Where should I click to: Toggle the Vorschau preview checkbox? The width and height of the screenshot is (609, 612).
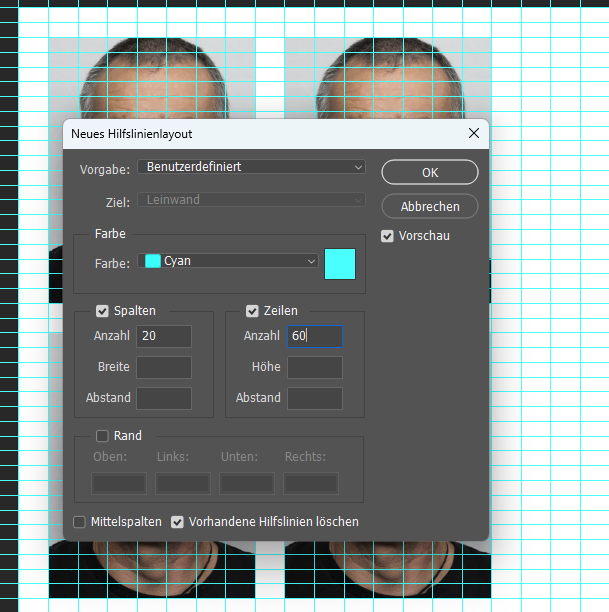pyautogui.click(x=388, y=236)
